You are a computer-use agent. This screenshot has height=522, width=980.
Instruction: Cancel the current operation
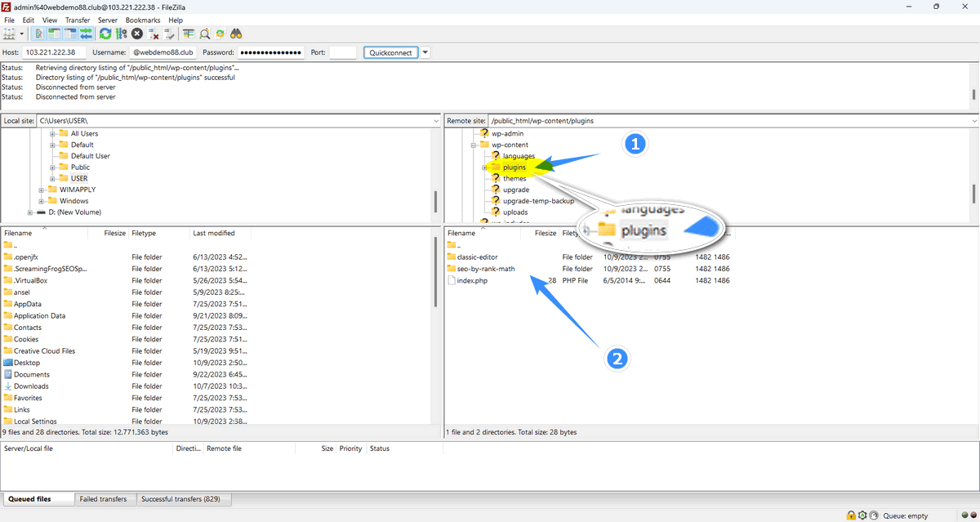[137, 34]
